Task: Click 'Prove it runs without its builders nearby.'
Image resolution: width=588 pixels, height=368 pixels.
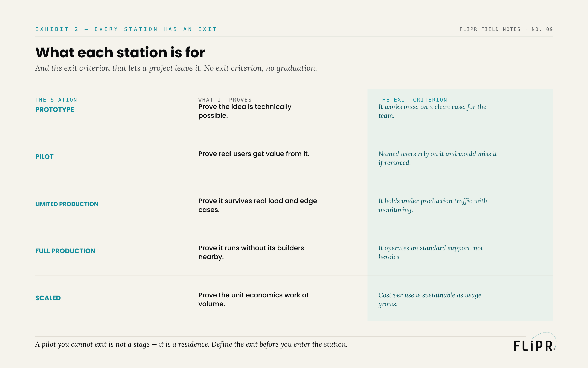Action: (251, 252)
